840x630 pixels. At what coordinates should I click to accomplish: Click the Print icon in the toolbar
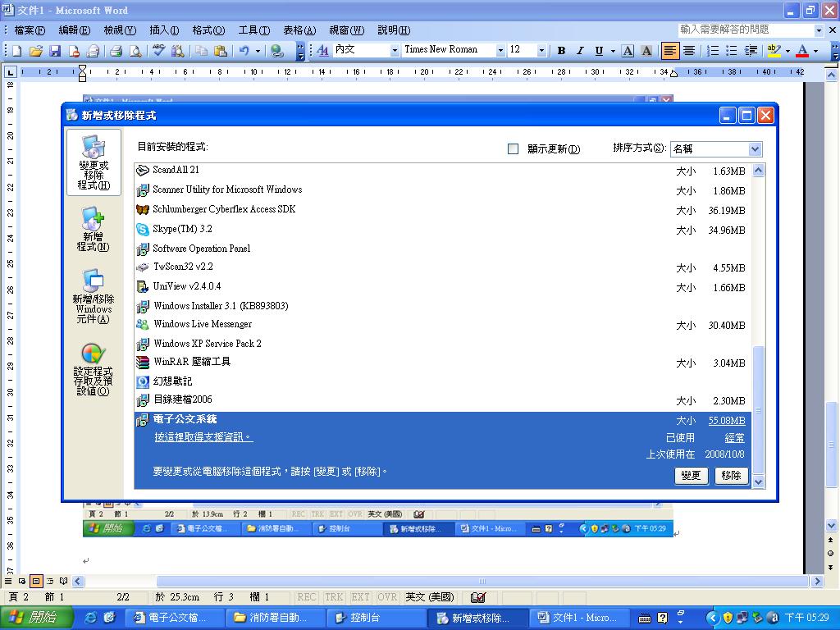[116, 51]
